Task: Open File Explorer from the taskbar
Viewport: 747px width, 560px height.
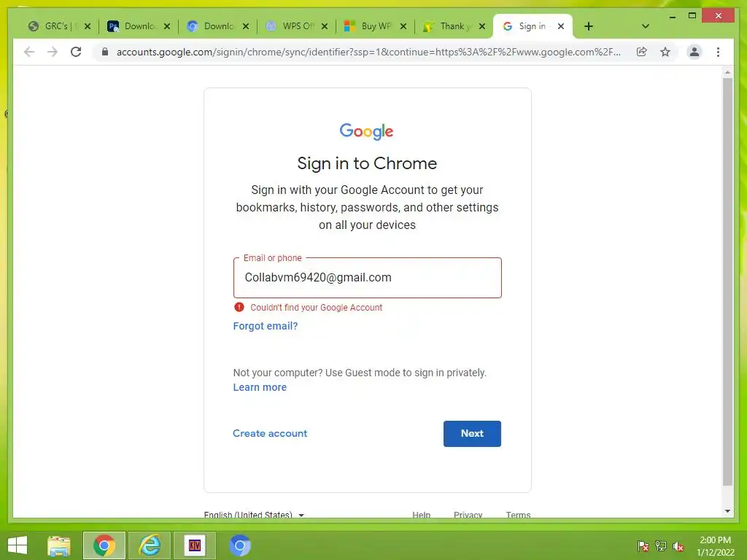Action: 59,545
